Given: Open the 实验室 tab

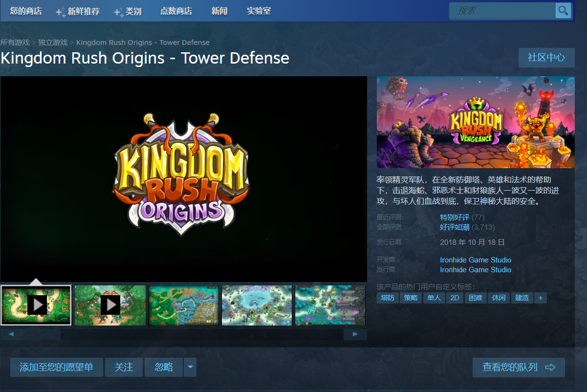Looking at the screenshot, I should pos(259,11).
